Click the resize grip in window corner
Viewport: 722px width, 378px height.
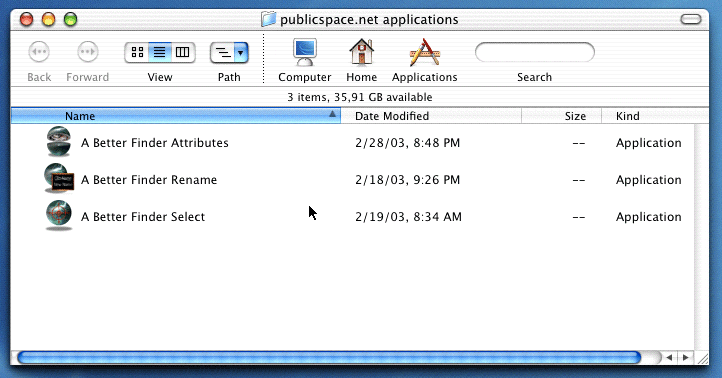(702, 358)
